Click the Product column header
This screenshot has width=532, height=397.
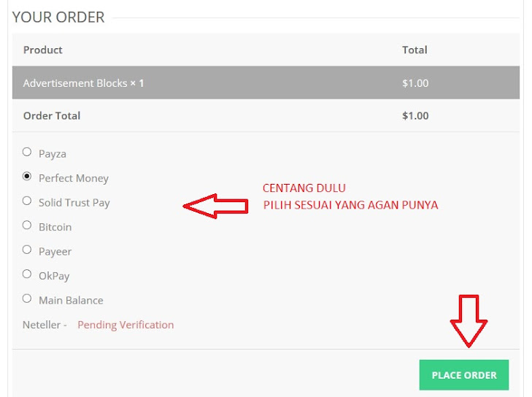[x=43, y=50]
